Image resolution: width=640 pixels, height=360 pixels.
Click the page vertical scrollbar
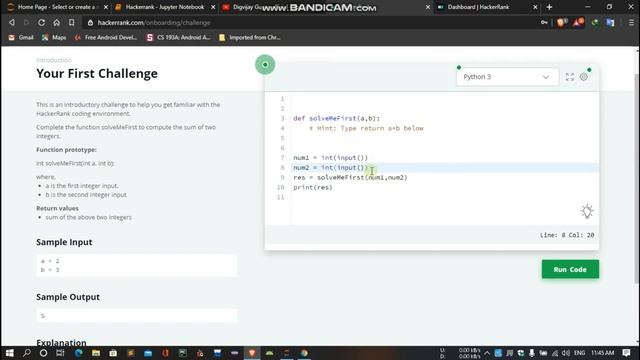coord(637,178)
